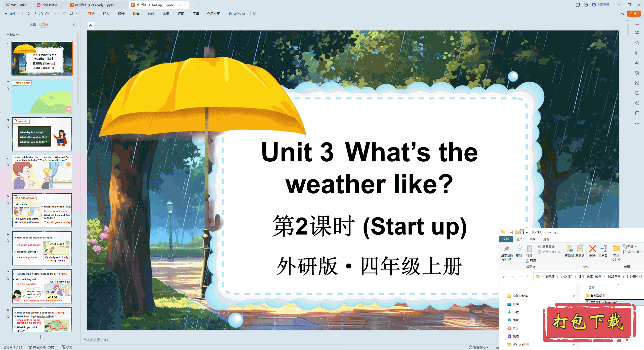Viewport: 644px width, 350px height.
Task: Open new tab dropdown arrow beside plus
Action: pyautogui.click(x=199, y=5)
